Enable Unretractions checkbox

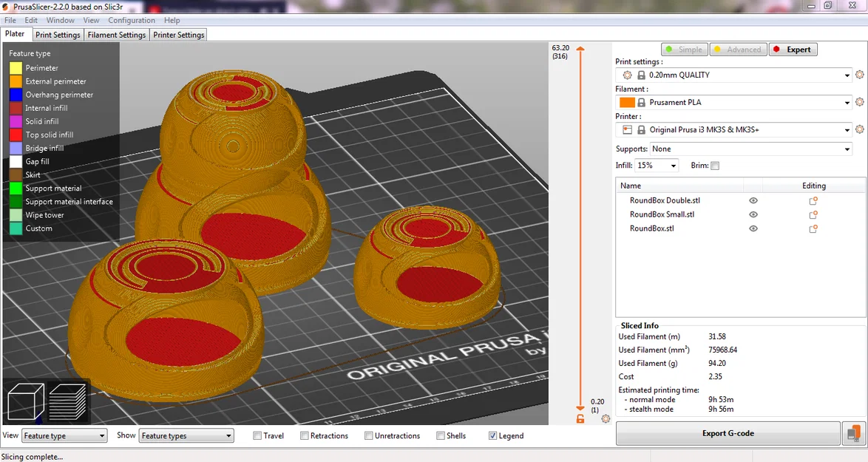(x=368, y=436)
